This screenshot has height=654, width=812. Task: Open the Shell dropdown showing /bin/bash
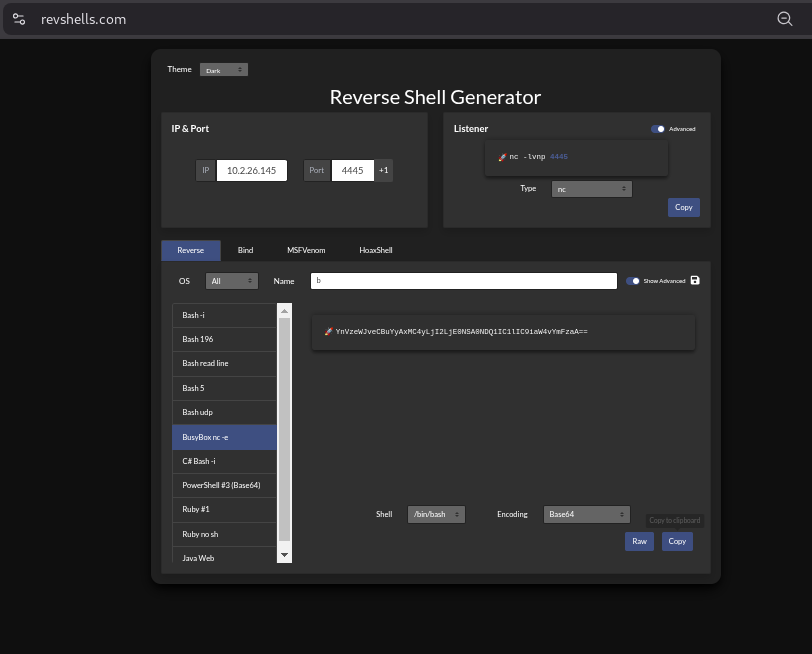436,514
